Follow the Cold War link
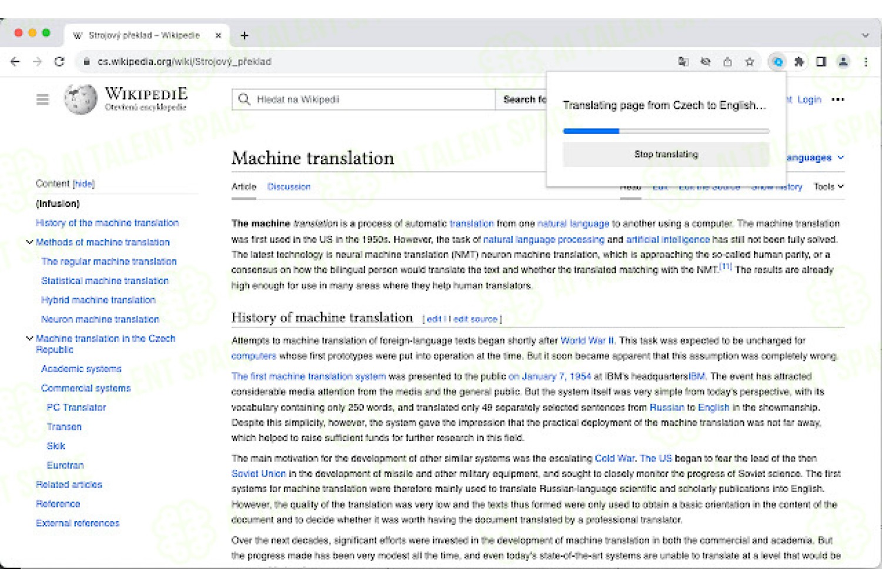882x588 pixels. (x=615, y=458)
